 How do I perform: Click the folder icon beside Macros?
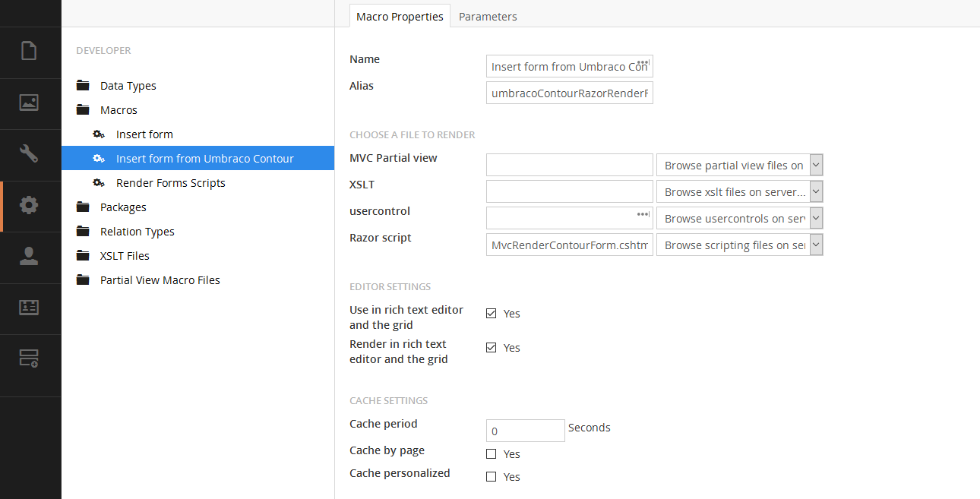pyautogui.click(x=83, y=110)
